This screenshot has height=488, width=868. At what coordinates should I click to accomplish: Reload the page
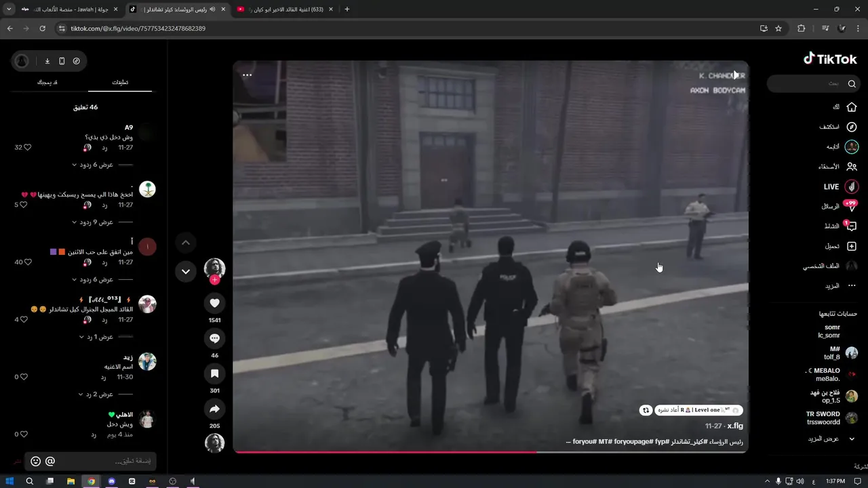tap(42, 28)
